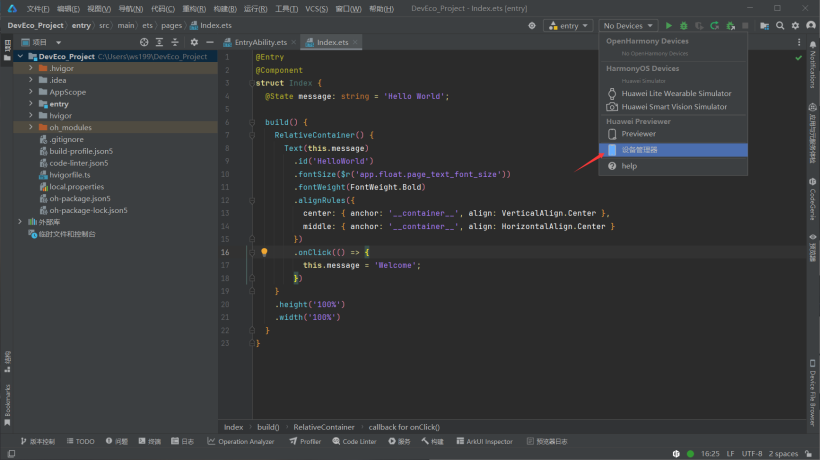The height and width of the screenshot is (460, 820).
Task: Run the app with the green play icon
Action: [668, 26]
